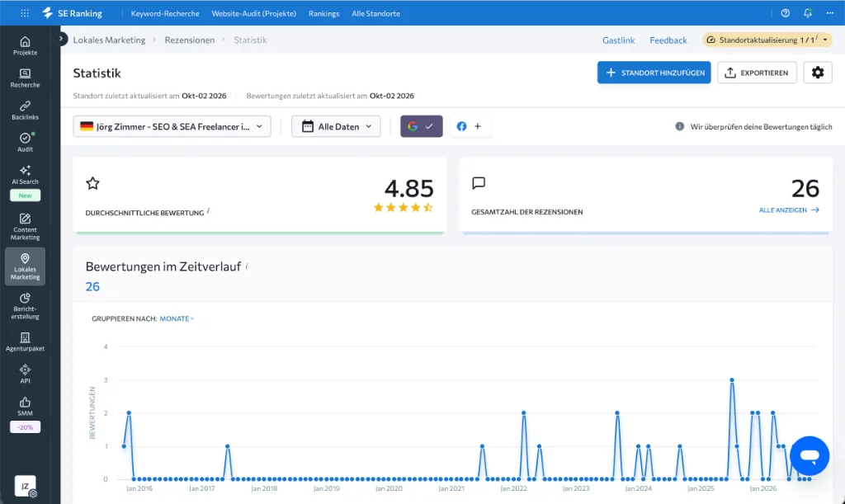Viewport: 845px width, 504px height.
Task: Click info icon beside Durchschnittliche Bewertung
Action: pyautogui.click(x=209, y=210)
